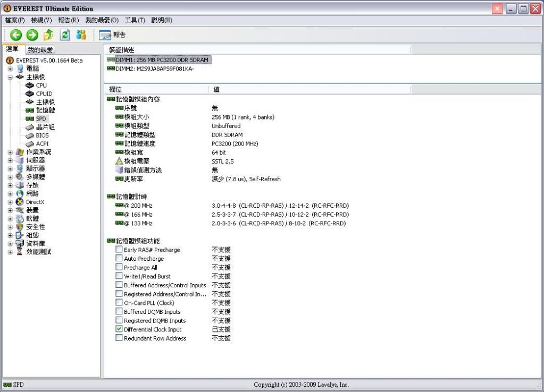This screenshot has width=544, height=392.
Task: Click the 安全性 security shield icon
Action: (x=20, y=227)
